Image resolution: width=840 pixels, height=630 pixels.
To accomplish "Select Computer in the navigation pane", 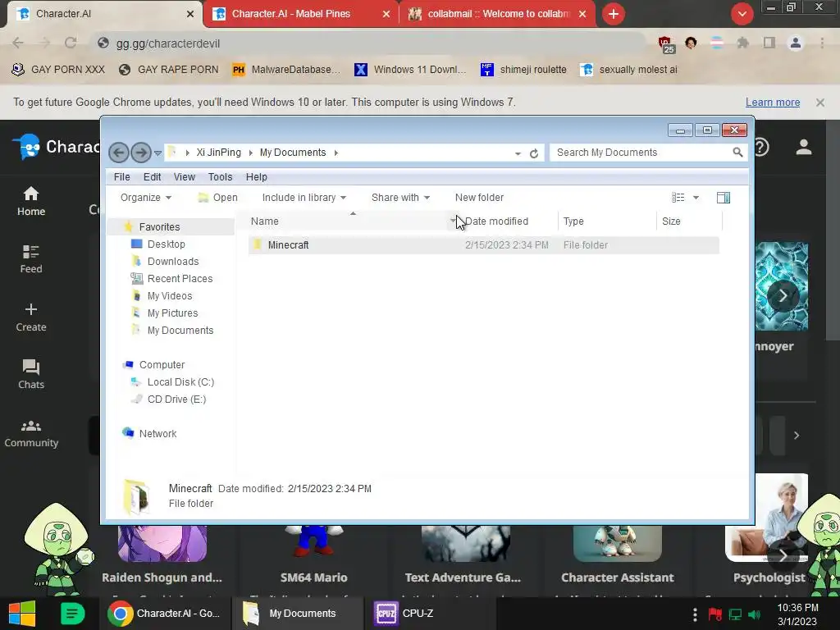I will (x=162, y=365).
